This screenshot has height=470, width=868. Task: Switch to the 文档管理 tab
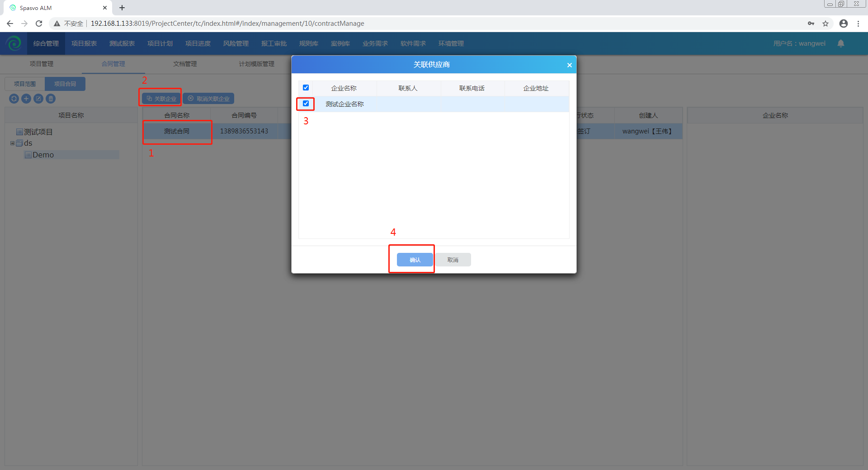(185, 64)
